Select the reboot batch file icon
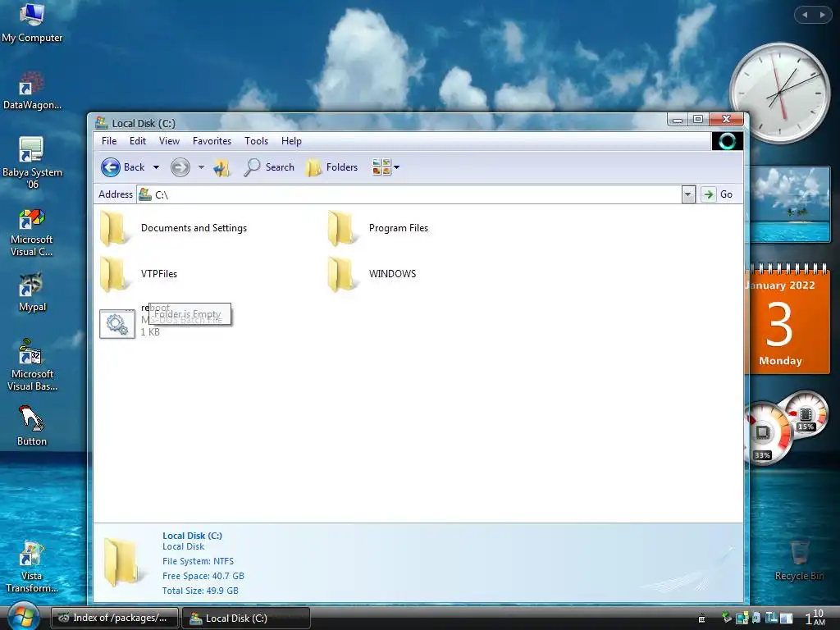The image size is (840, 630). click(117, 323)
